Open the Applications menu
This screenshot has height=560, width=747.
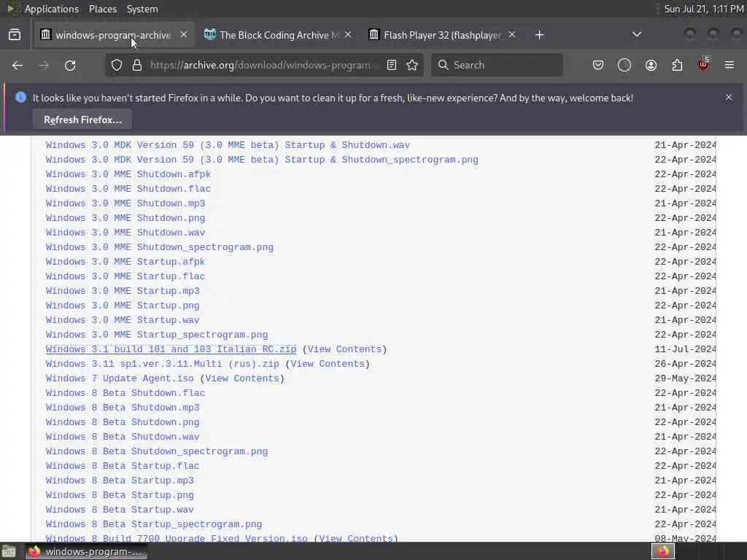click(52, 9)
